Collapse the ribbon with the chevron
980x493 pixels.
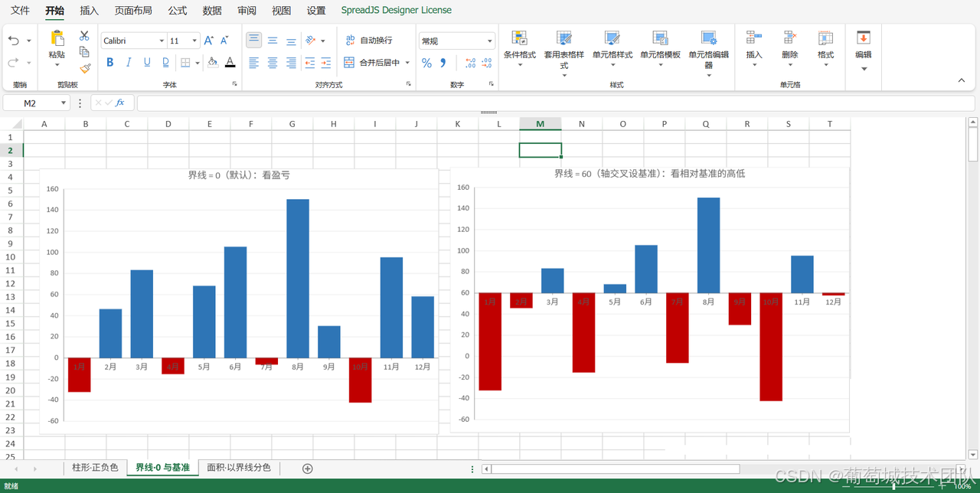click(962, 80)
